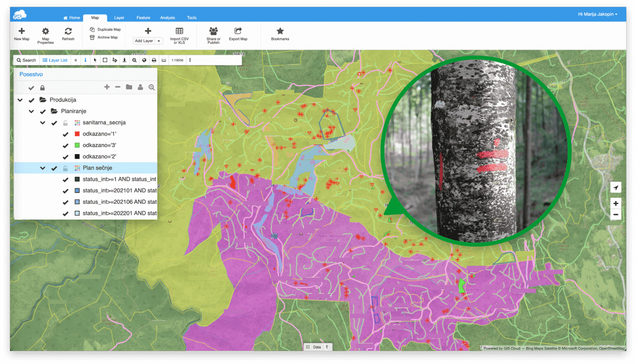
Task: Open Share or Publish
Action: click(x=214, y=32)
